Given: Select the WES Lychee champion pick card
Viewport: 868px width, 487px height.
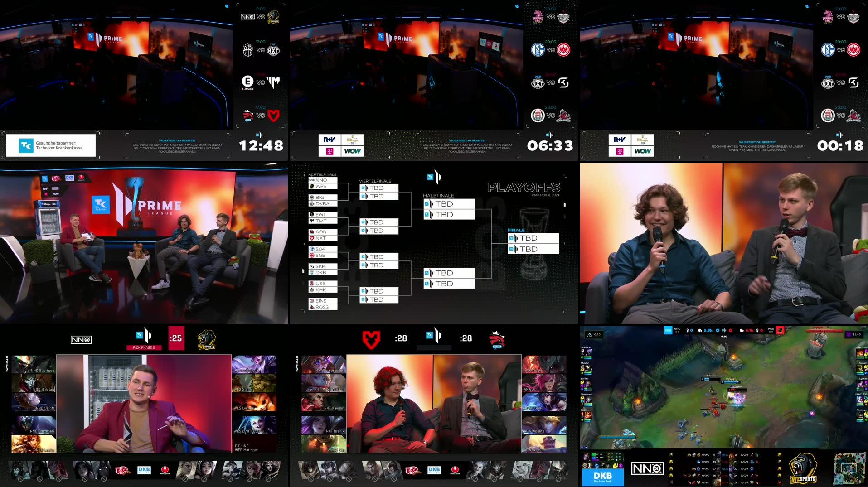Looking at the screenshot, I should tap(254, 402).
